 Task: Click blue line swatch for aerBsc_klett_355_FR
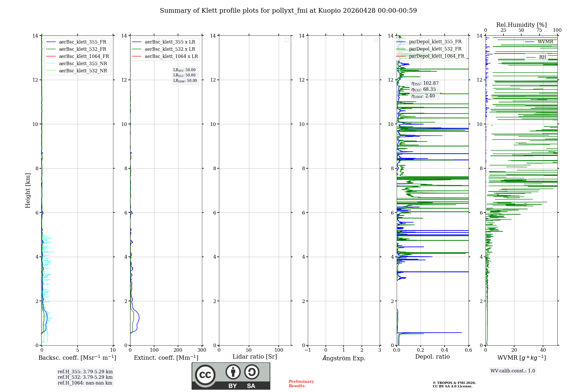pos(51,42)
